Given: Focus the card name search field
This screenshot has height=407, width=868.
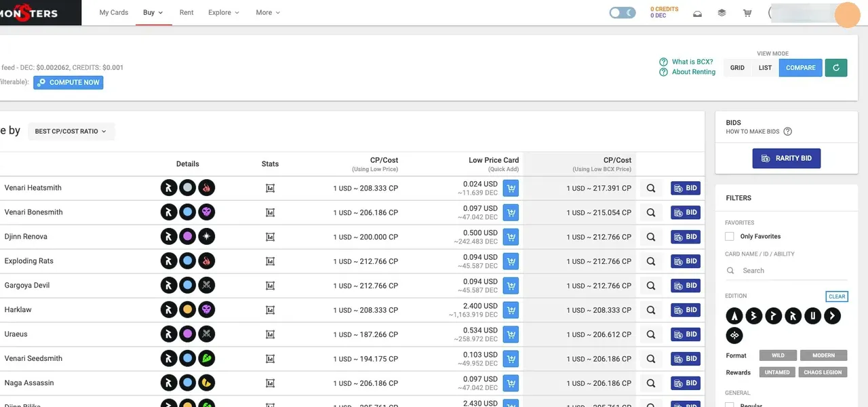Looking at the screenshot, I should 787,271.
